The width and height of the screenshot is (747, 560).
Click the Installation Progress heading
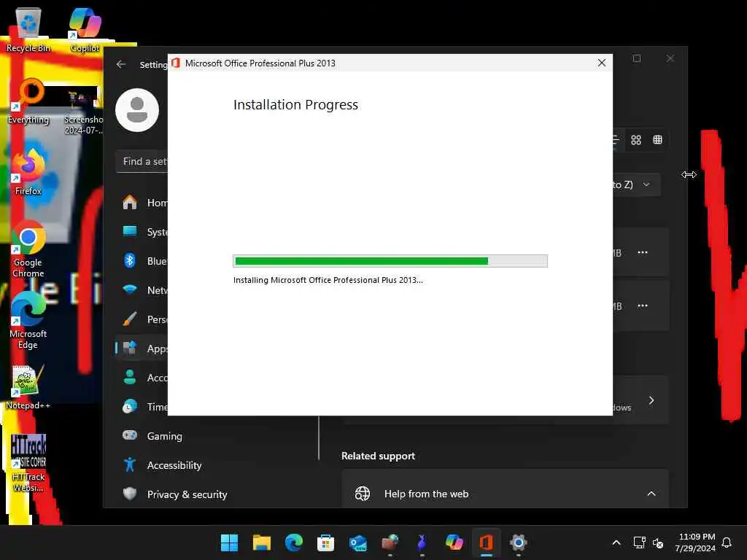click(295, 105)
